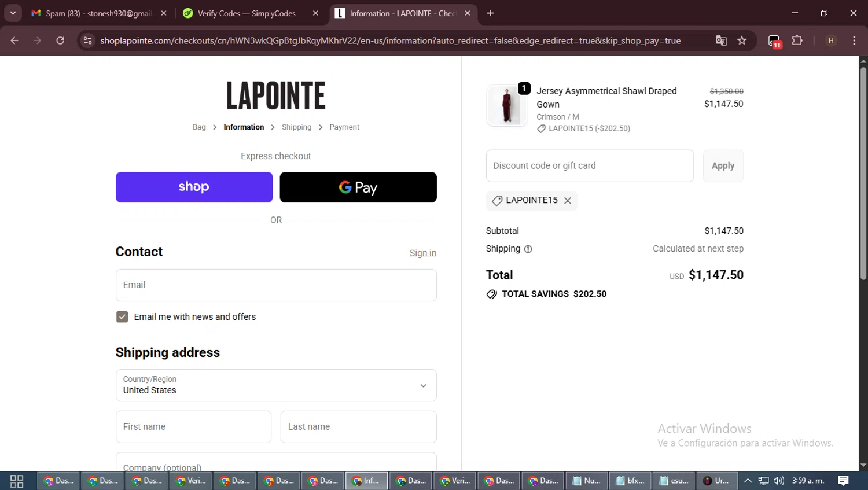Reload the checkout page

point(60,40)
